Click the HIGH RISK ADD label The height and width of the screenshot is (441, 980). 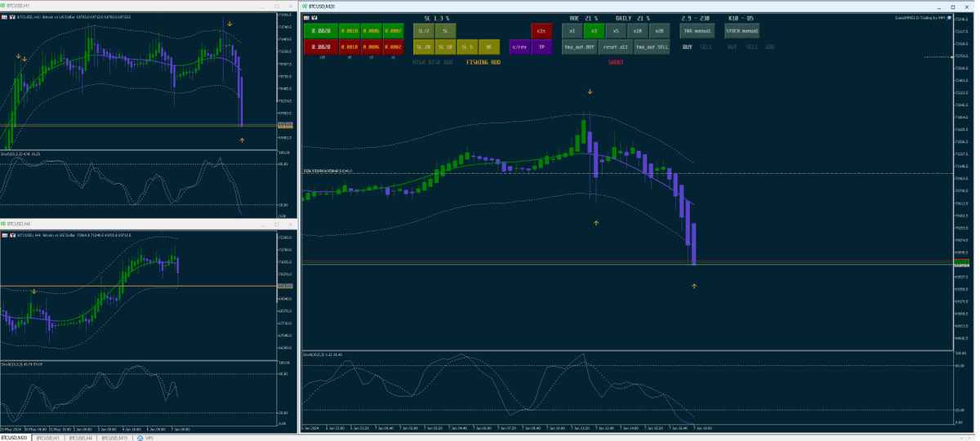coord(433,62)
